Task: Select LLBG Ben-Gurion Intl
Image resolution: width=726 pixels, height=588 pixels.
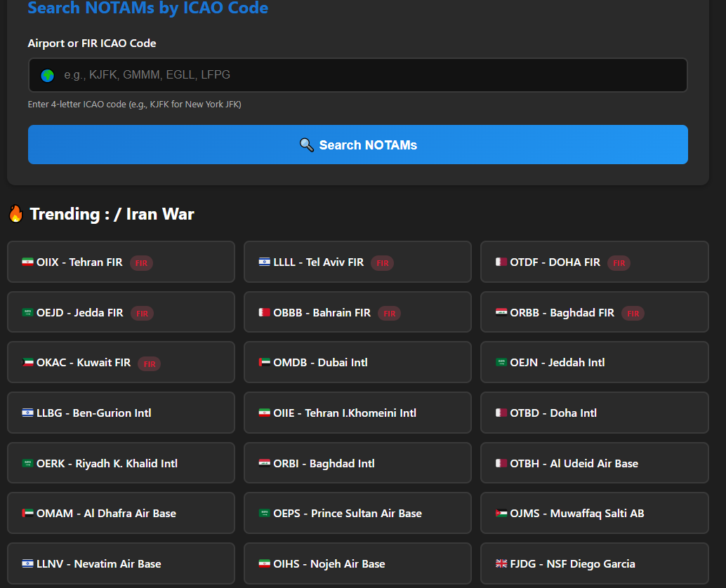Action: [121, 413]
